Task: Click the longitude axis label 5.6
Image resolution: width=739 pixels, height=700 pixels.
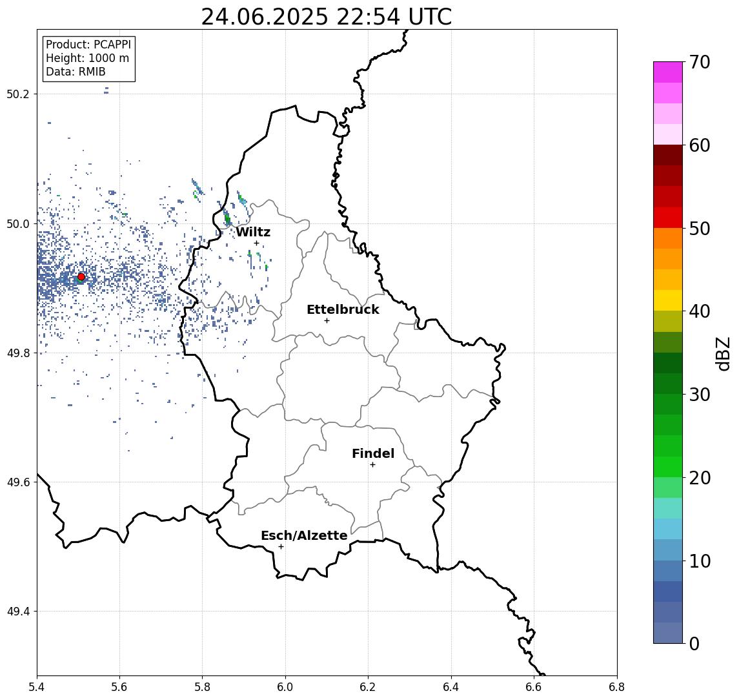Action: pos(119,687)
